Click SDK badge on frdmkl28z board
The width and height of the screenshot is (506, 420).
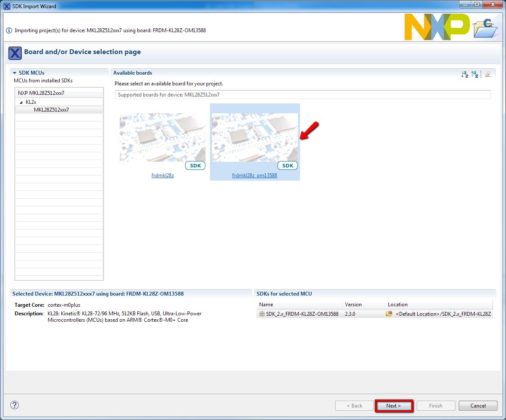195,166
